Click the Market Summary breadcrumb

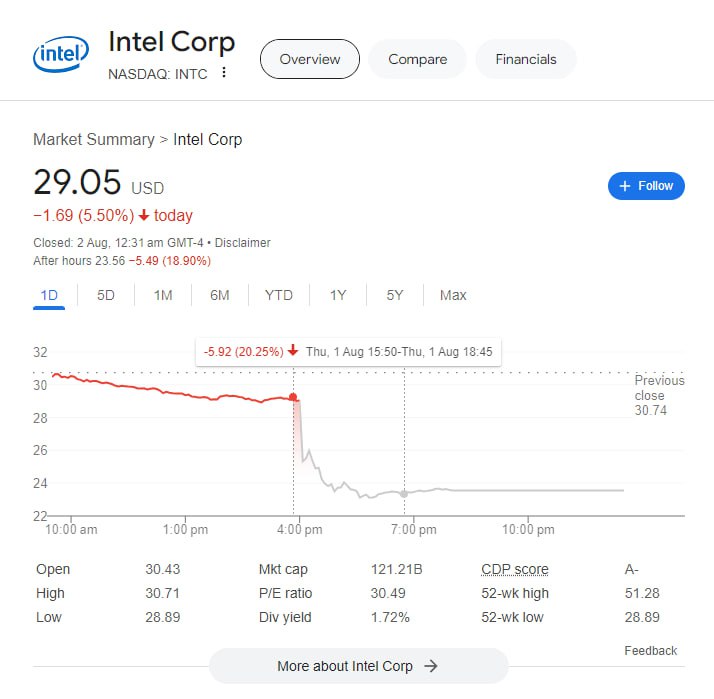pyautogui.click(x=93, y=139)
